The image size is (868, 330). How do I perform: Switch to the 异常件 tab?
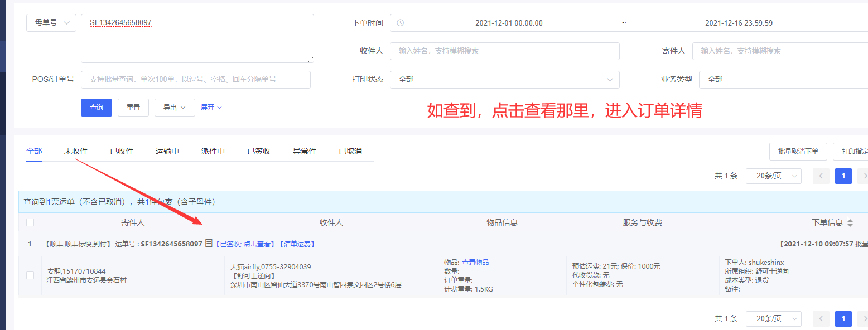[x=305, y=151]
